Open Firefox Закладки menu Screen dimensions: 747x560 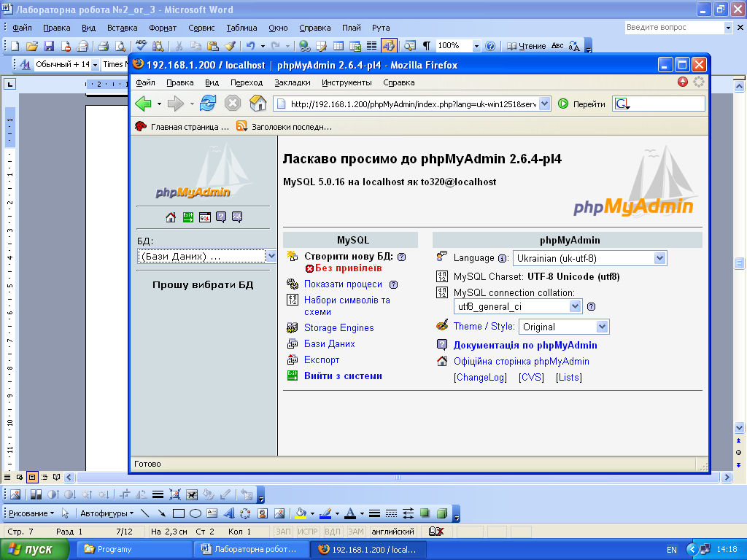[x=293, y=82]
